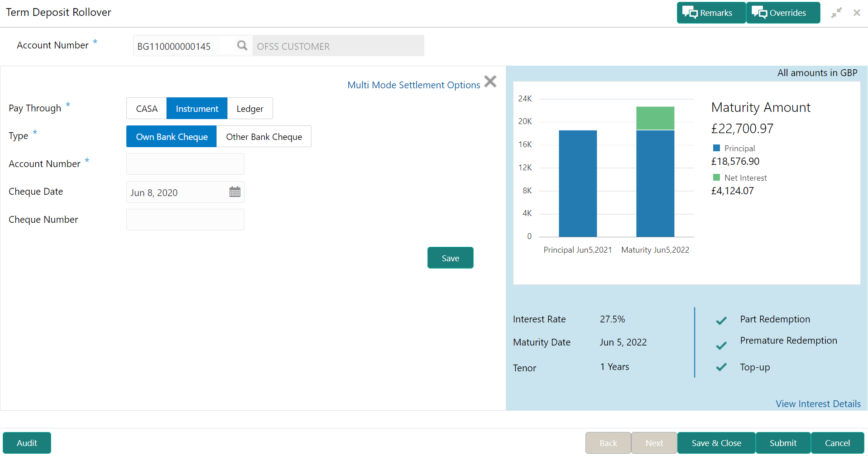The width and height of the screenshot is (868, 456).
Task: Click the Interest Rate value 27.5%
Action: 612,319
